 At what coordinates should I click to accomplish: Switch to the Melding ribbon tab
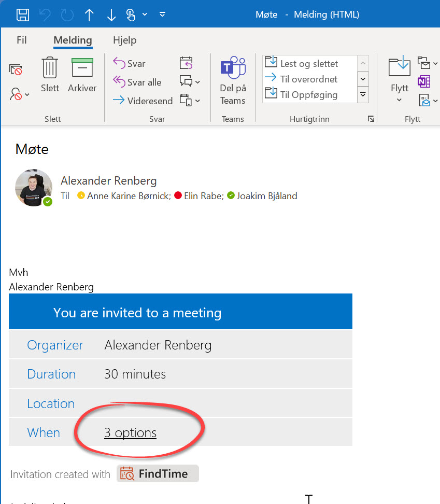(73, 40)
